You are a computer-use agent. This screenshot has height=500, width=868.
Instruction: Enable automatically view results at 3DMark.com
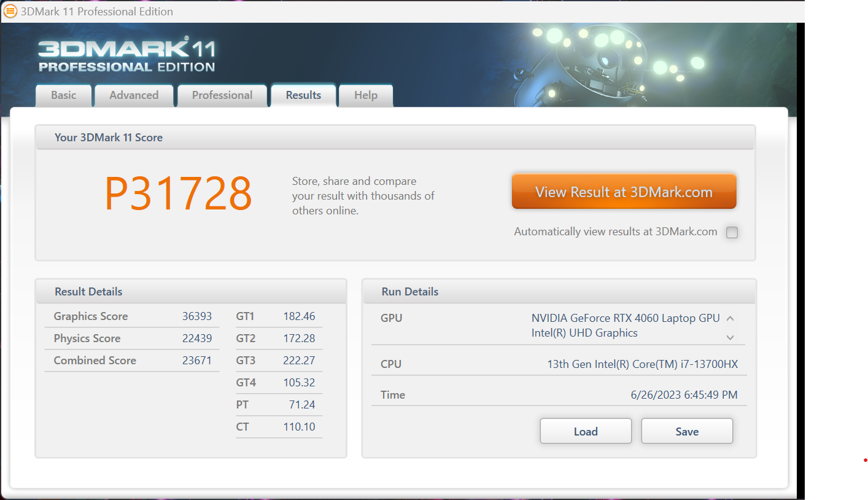pyautogui.click(x=732, y=232)
